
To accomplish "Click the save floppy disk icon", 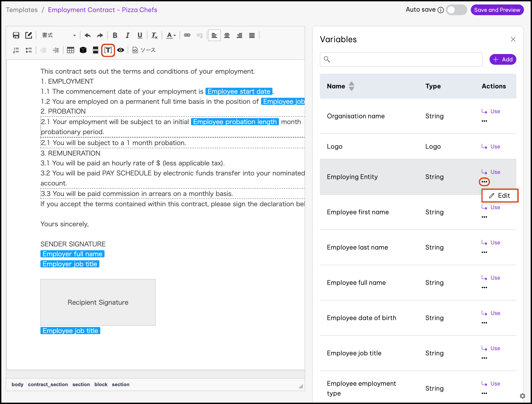I will tap(16, 35).
